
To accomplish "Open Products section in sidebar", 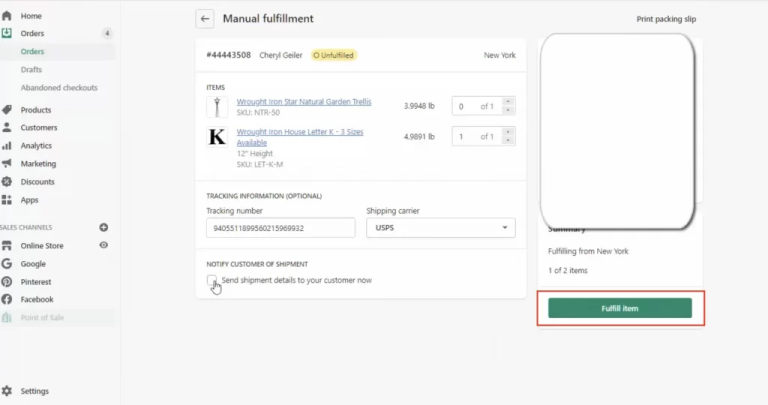I will point(35,110).
